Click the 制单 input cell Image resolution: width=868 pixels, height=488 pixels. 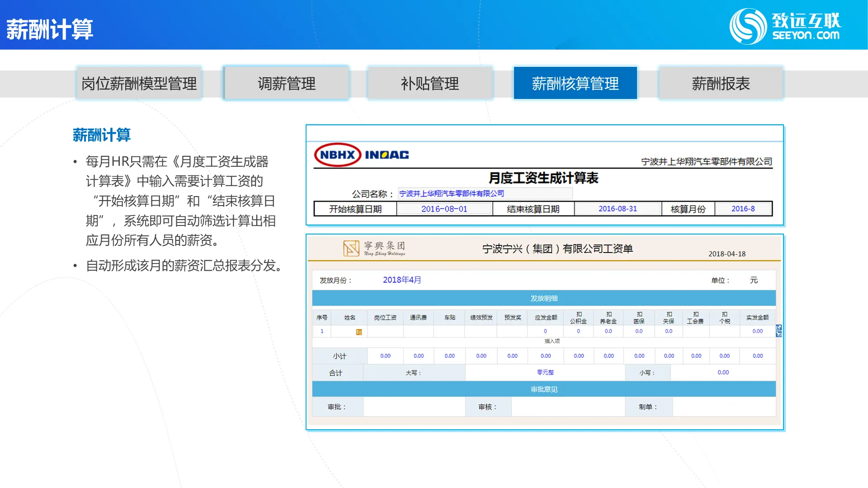724,407
